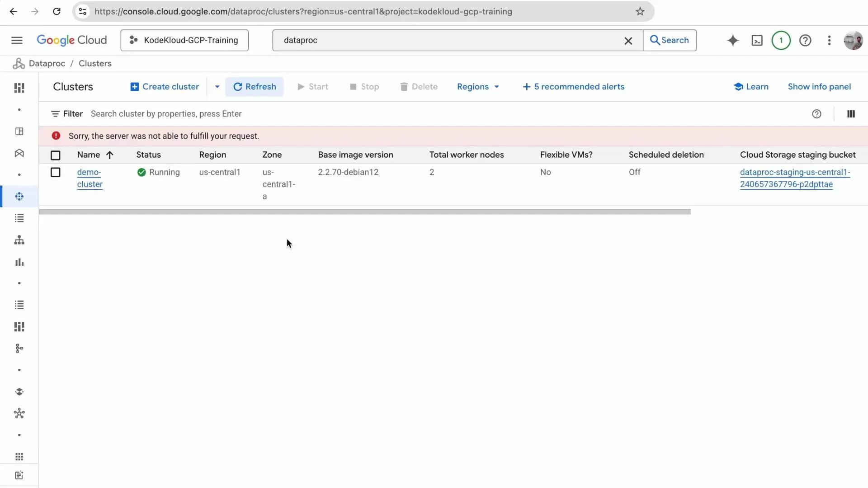Click the Search button in header
The image size is (868, 488).
(x=670, y=40)
